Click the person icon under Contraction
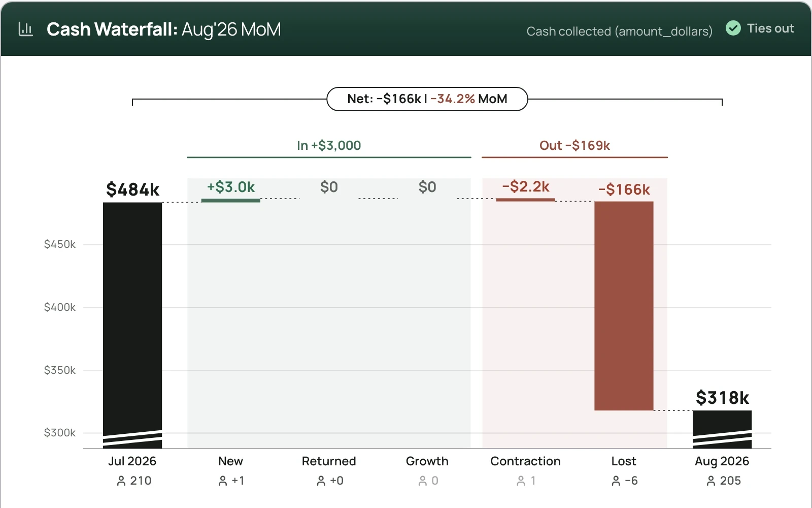 [x=521, y=481]
